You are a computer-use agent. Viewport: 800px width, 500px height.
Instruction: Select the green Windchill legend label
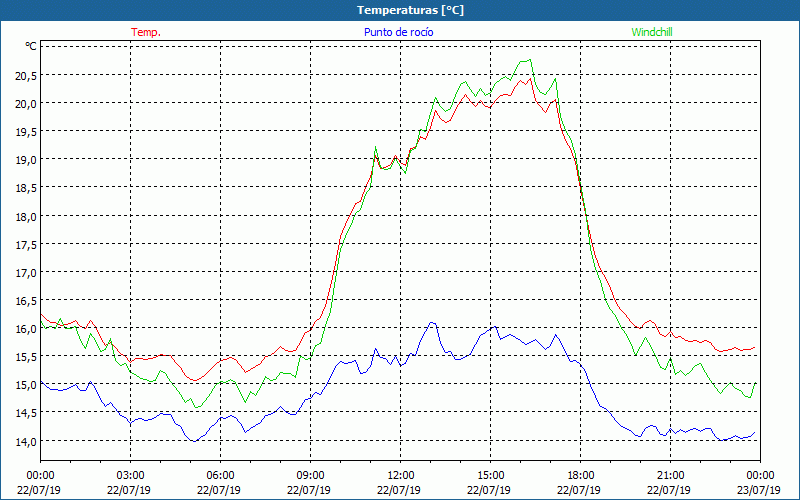click(652, 32)
